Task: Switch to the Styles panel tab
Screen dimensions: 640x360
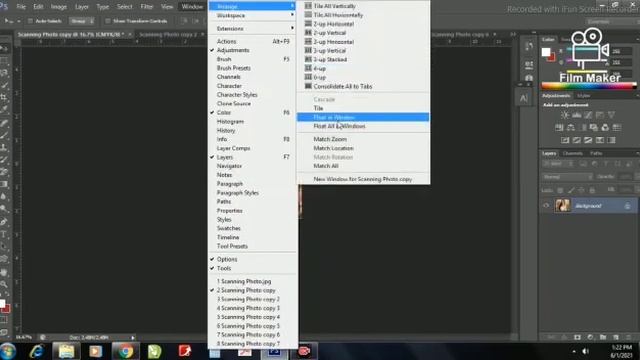Action: [583, 96]
